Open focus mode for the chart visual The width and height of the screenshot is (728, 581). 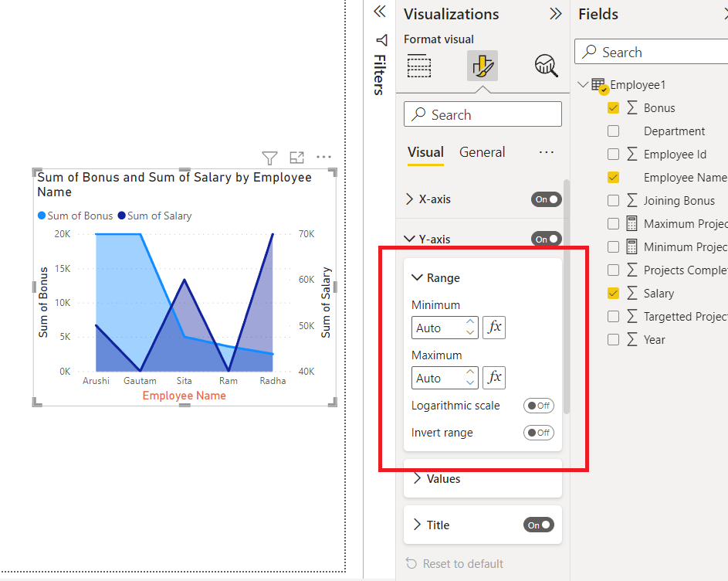[296, 157]
